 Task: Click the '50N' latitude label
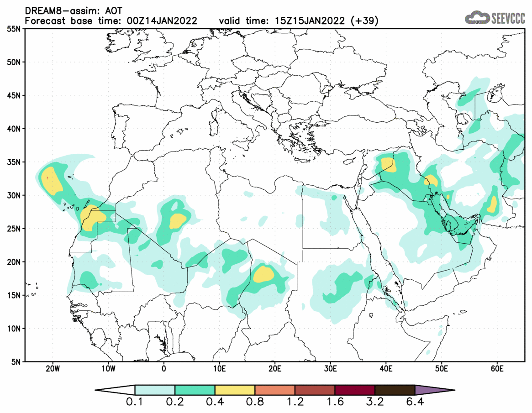click(x=14, y=63)
